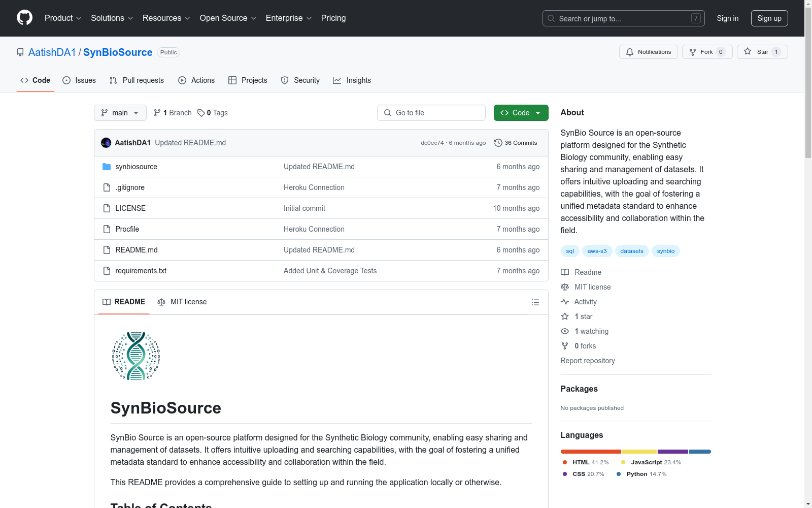812x508 pixels.
Task: Open commit hash dc0ec74
Action: pos(432,143)
